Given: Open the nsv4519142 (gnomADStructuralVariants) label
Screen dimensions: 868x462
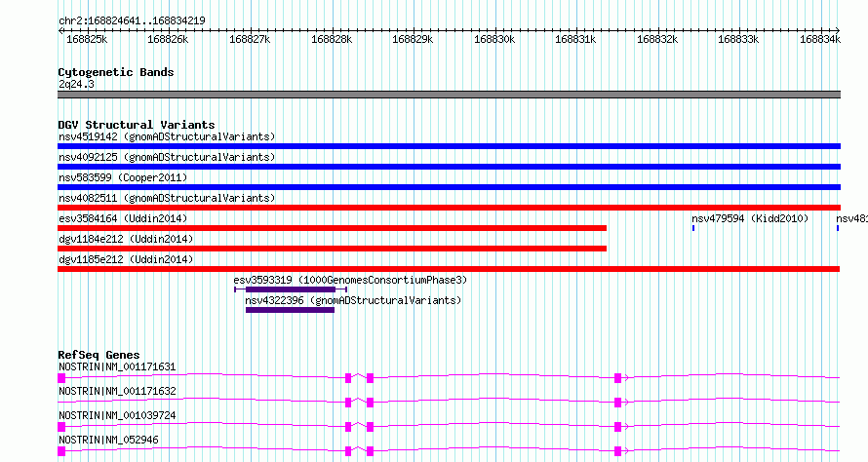Looking at the screenshot, I should point(167,136).
